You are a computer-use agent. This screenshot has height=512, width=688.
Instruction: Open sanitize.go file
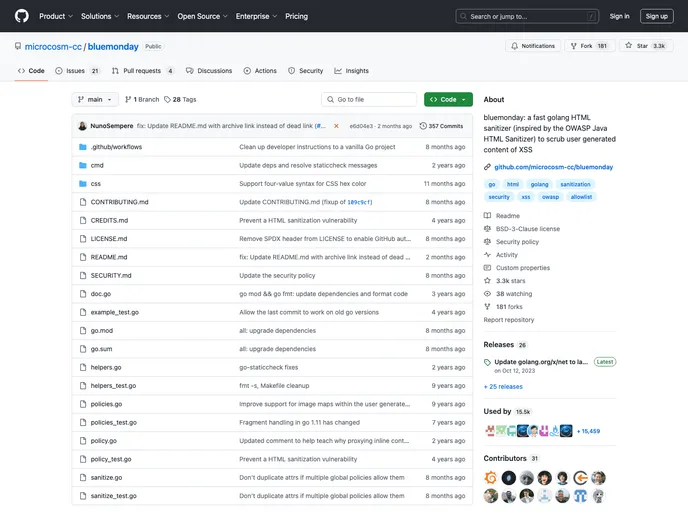click(106, 477)
